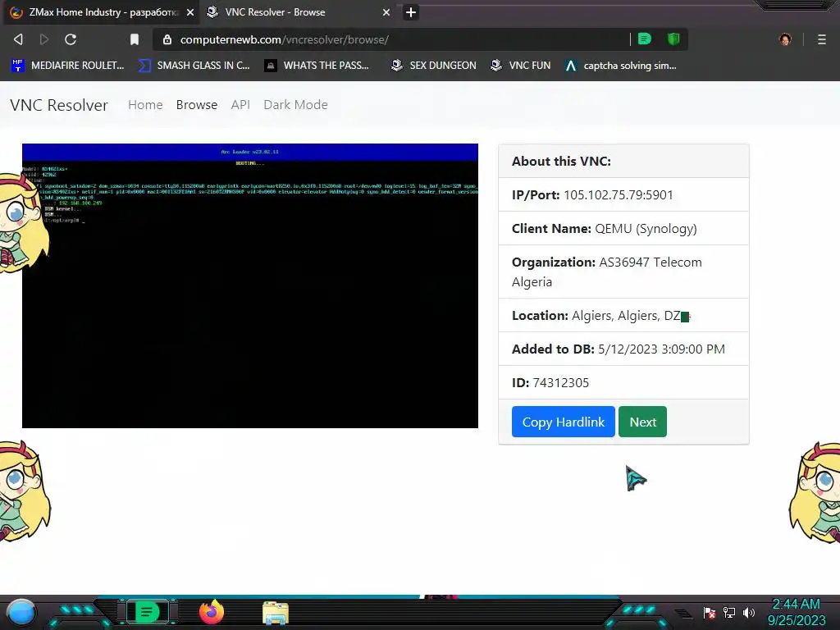Viewport: 840px width, 630px height.
Task: Open the browser hamburger menu
Action: (x=822, y=39)
